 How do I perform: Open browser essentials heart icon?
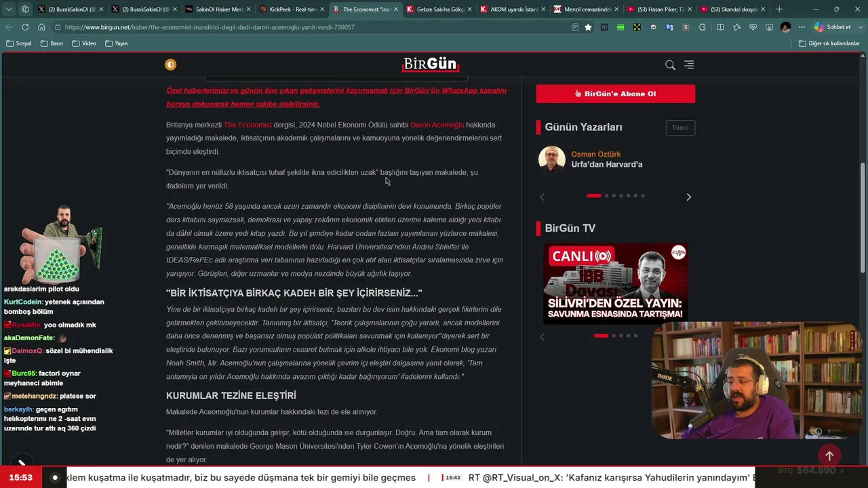click(x=753, y=27)
